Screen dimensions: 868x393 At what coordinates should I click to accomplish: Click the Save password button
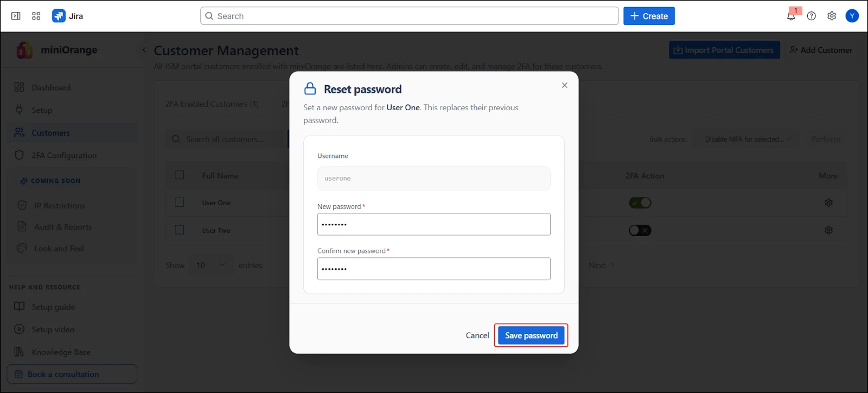point(531,335)
